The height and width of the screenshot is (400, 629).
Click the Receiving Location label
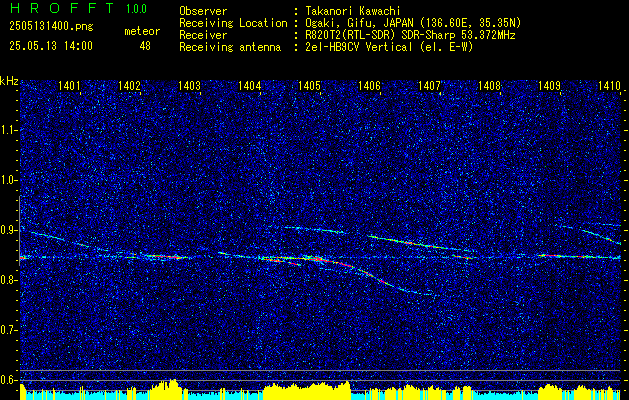[x=233, y=23]
